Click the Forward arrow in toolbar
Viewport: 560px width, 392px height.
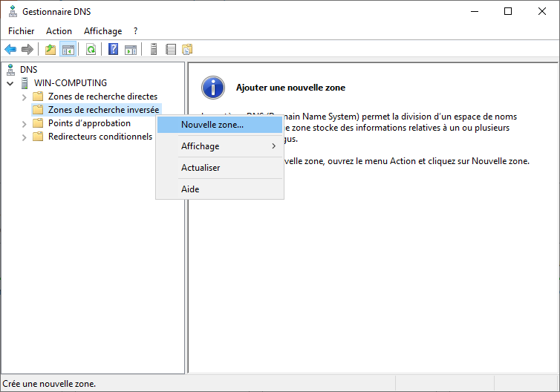click(27, 50)
